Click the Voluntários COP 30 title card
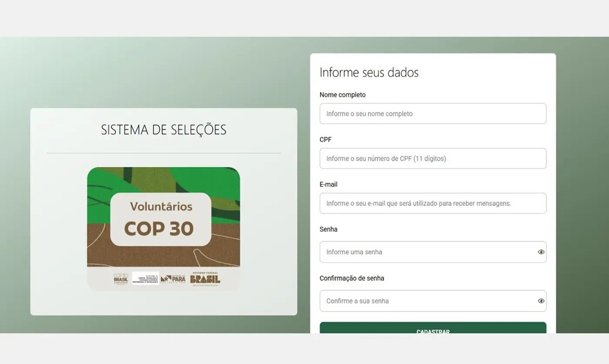Viewport: 609px width, 364px height. (x=161, y=219)
